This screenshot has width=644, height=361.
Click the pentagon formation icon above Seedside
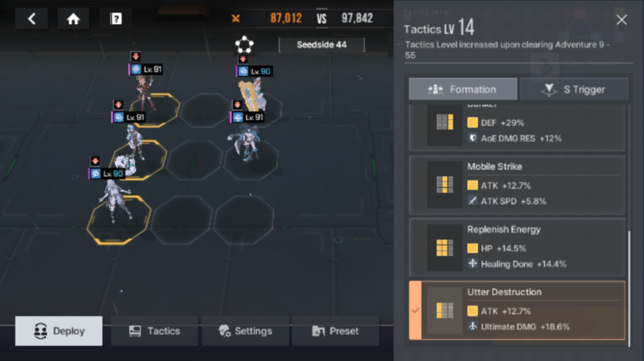coord(244,45)
